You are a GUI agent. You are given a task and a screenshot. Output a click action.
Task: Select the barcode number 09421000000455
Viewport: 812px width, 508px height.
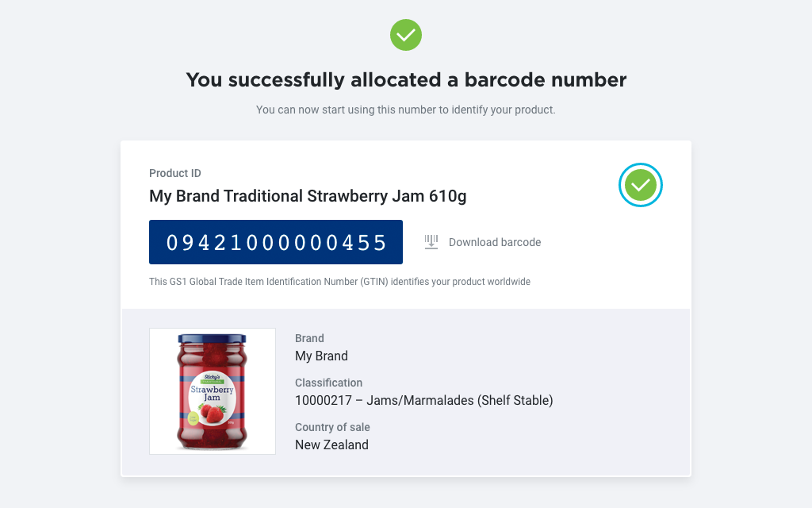tap(275, 241)
